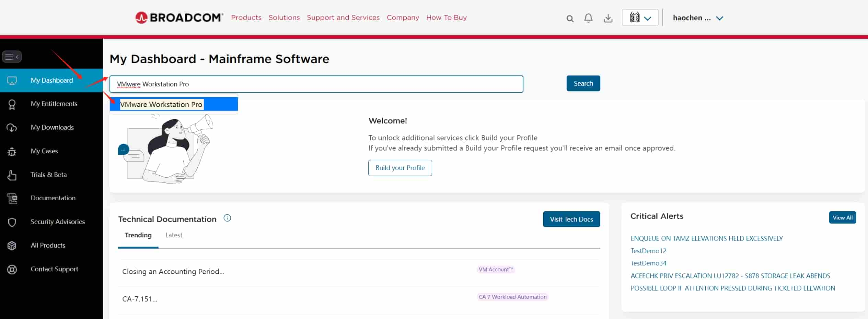868x319 pixels.
Task: Click the Trials & Beta hand icon
Action: pyautogui.click(x=12, y=175)
